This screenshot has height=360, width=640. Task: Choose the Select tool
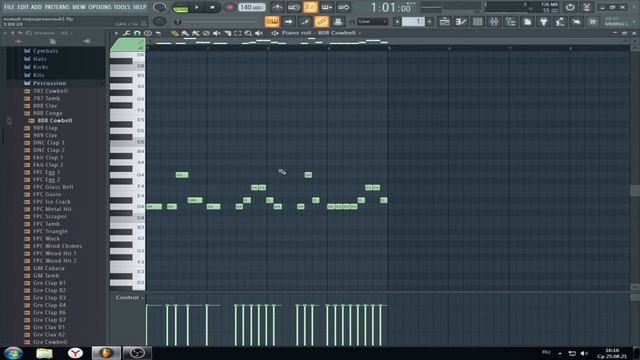tap(238, 33)
